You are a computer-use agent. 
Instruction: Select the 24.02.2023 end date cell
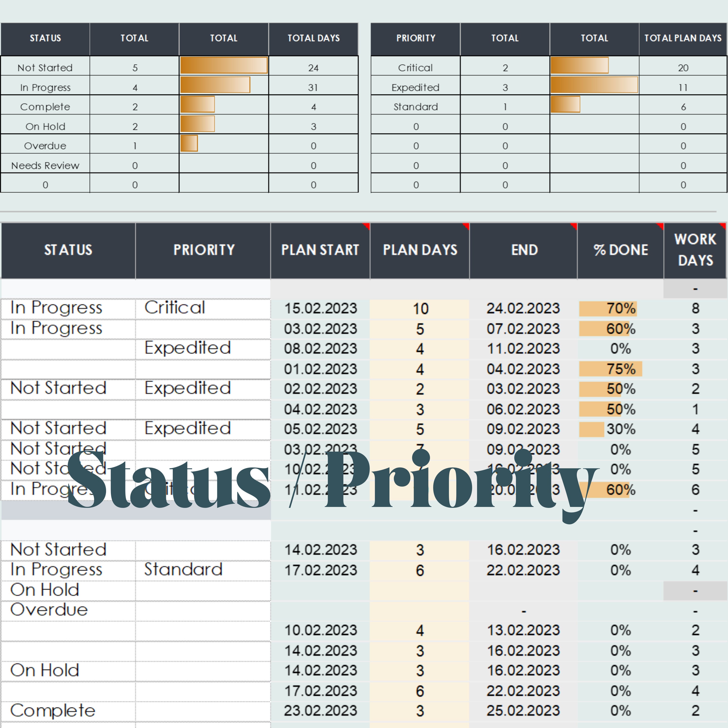(x=523, y=309)
